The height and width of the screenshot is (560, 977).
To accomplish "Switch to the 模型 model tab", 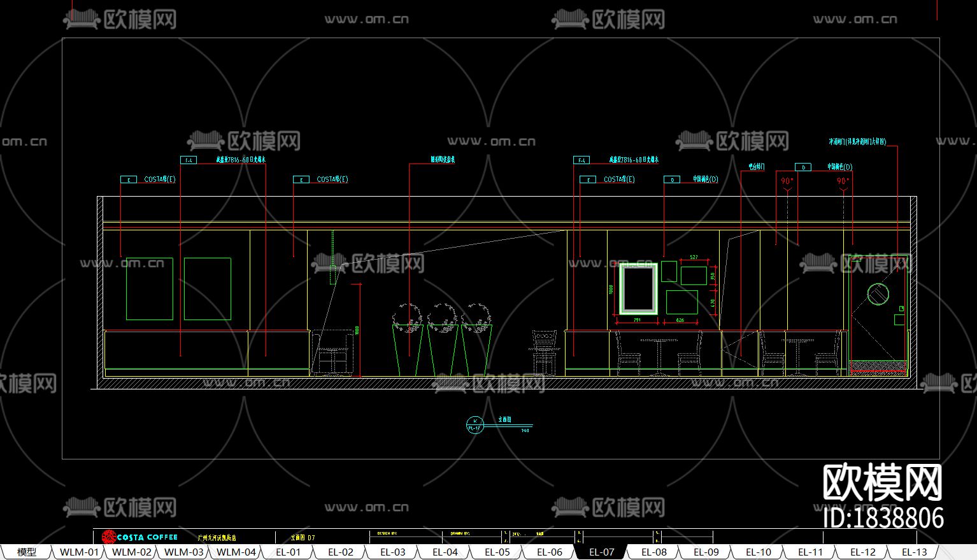I will 27,552.
